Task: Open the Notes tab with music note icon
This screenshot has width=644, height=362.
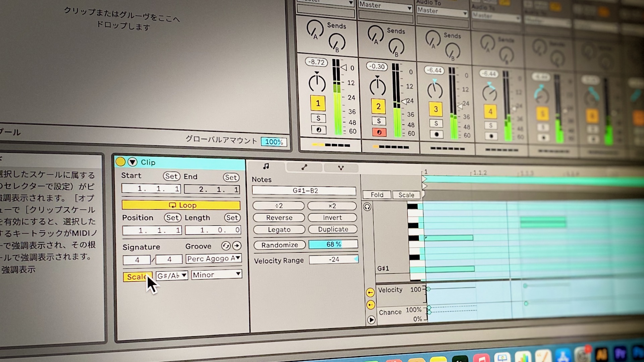Action: pyautogui.click(x=266, y=166)
